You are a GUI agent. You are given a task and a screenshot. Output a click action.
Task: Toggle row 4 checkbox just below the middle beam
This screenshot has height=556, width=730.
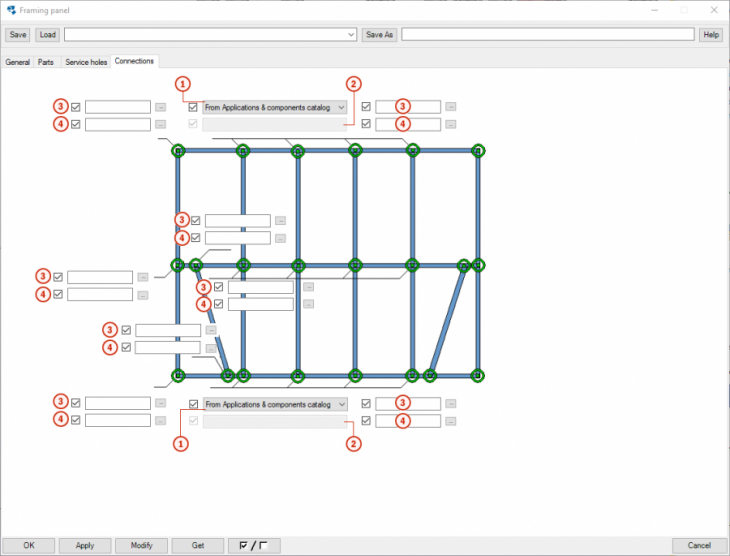(x=218, y=304)
